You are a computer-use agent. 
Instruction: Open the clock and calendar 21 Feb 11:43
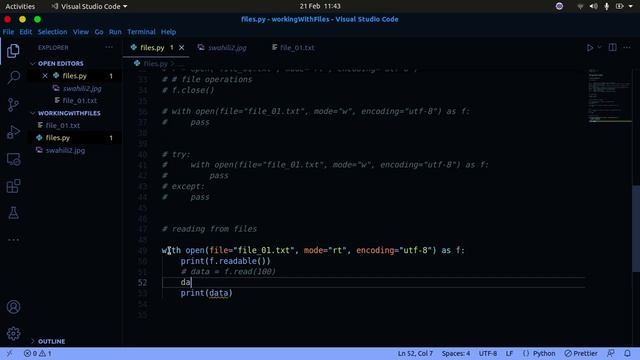pos(320,6)
